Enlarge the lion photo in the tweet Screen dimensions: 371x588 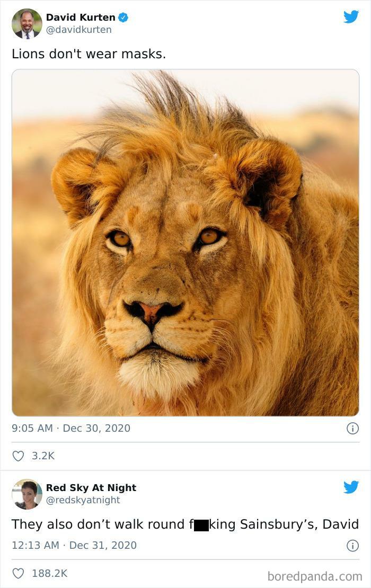185,243
